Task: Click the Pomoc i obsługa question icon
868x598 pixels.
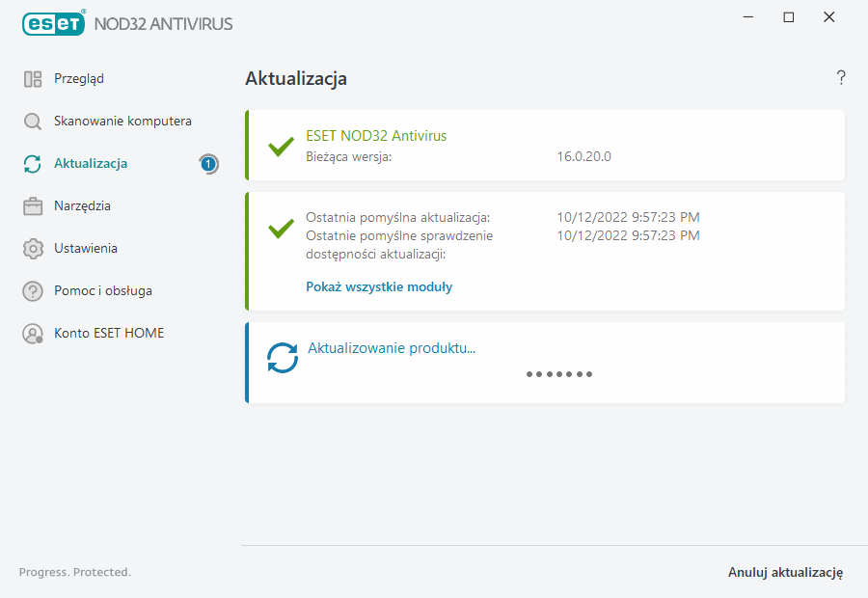Action: click(x=33, y=291)
